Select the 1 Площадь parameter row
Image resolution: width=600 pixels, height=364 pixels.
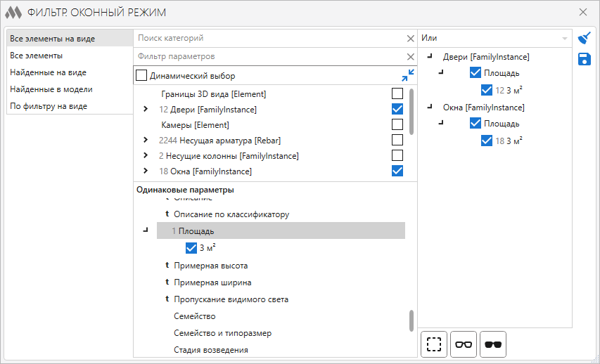(281, 231)
